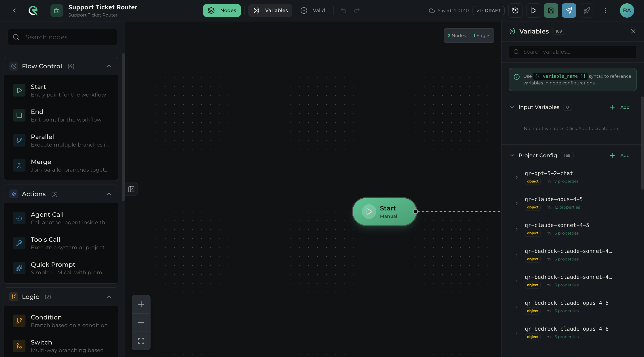The width and height of the screenshot is (644, 357).
Task: Click the Saved 21:01:40 status
Action: (x=449, y=10)
